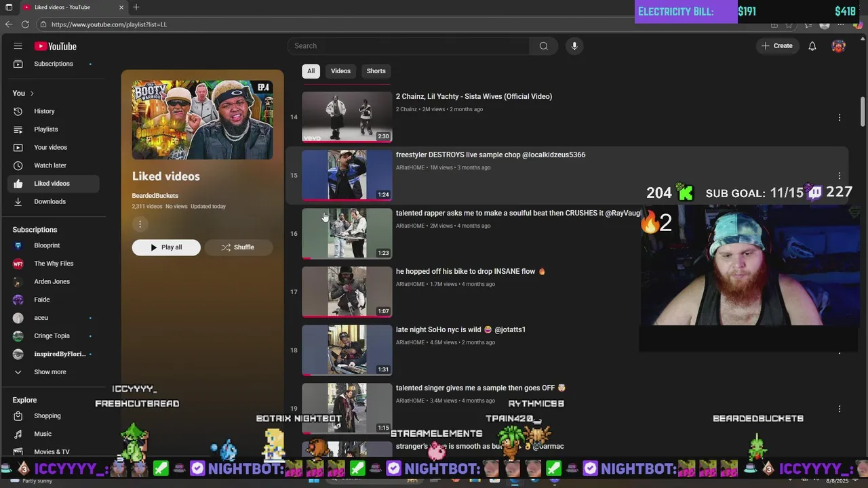This screenshot has height=488, width=868.
Task: Open BeardedBuckets channel link
Action: tap(155, 196)
